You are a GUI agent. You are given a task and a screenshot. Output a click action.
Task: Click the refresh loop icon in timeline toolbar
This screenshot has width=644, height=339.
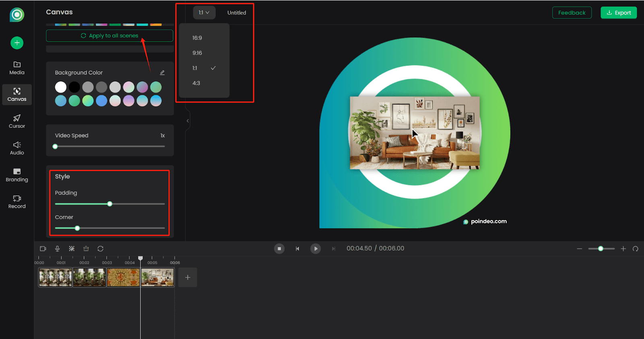click(x=101, y=249)
